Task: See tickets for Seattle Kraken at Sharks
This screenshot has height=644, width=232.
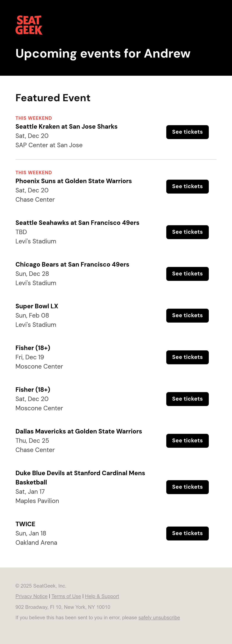Action: [187, 132]
